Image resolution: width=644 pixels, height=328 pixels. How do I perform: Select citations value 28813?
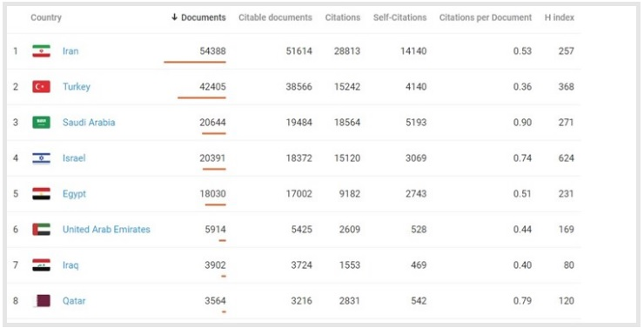[x=347, y=51]
